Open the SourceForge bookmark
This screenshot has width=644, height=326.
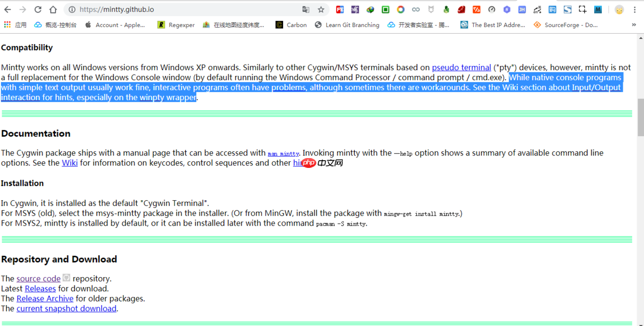click(x=566, y=24)
